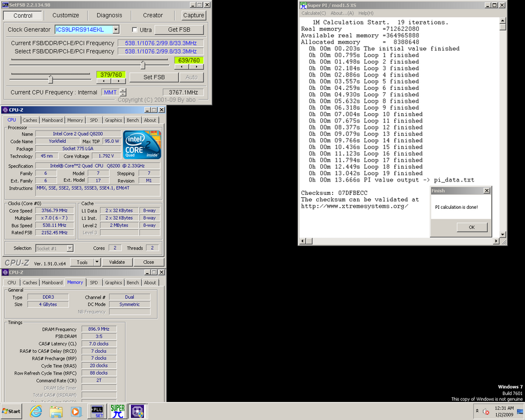
Task: Click the Show desktop tray icon
Action: (521, 411)
